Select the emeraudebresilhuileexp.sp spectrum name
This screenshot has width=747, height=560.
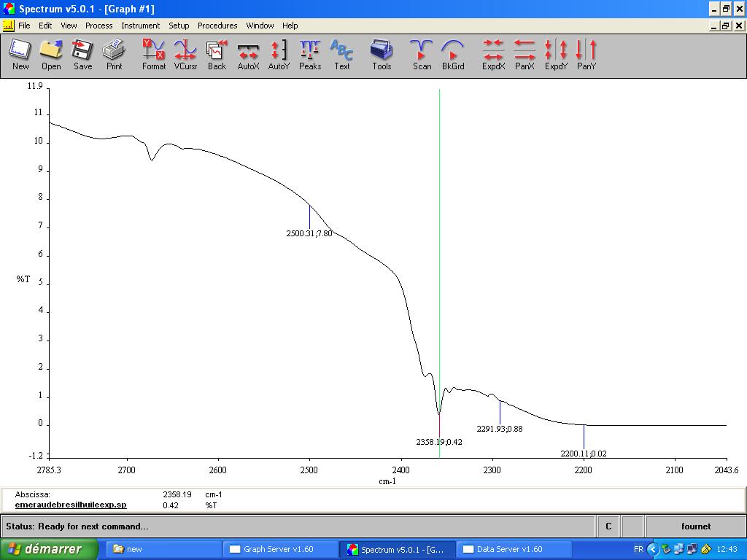71,505
